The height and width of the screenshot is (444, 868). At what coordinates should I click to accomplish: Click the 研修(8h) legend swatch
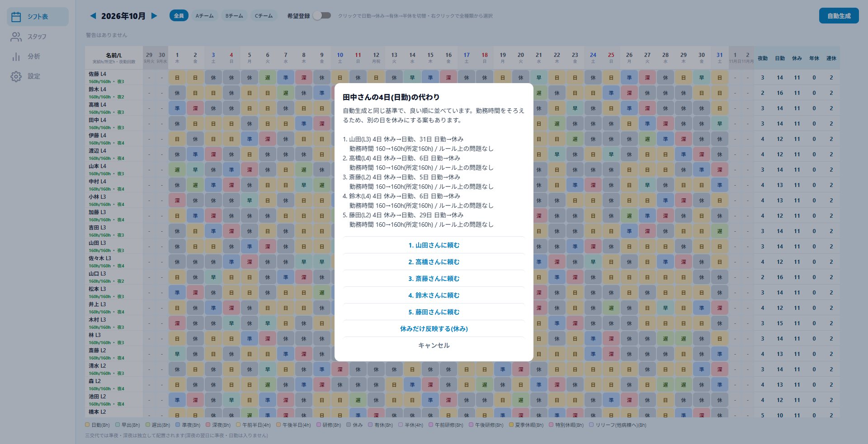[319, 425]
